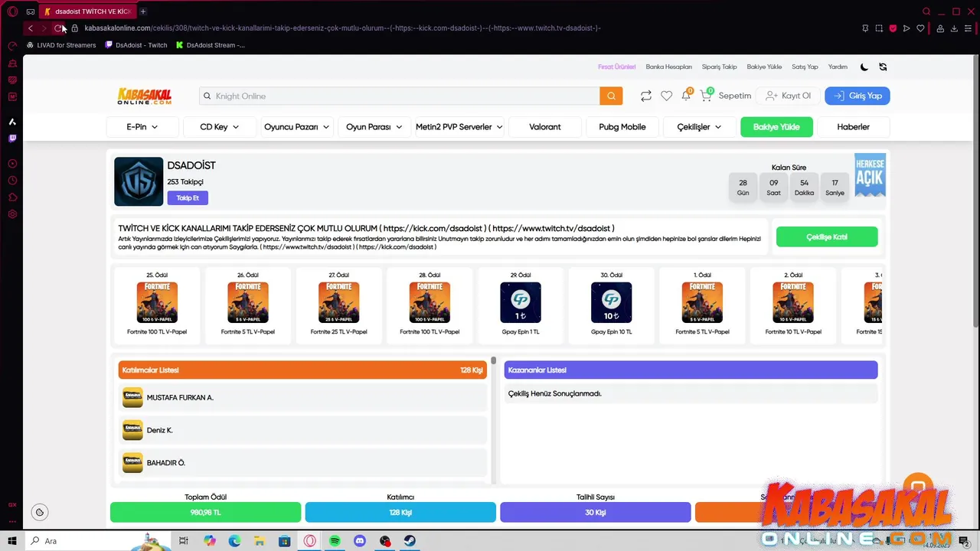
Task: Expand the Oyuncu Pazarı dropdown
Action: pos(296,127)
